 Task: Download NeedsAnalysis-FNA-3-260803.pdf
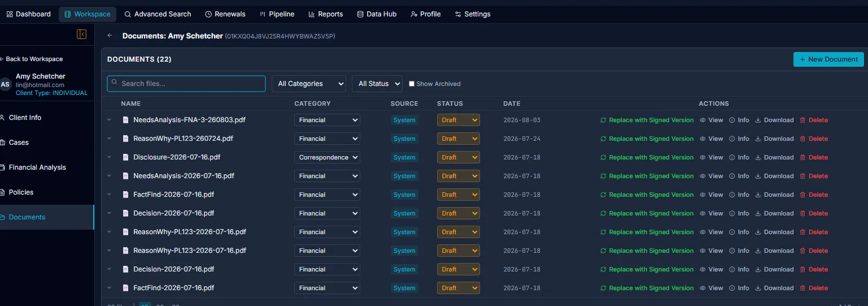(x=774, y=120)
